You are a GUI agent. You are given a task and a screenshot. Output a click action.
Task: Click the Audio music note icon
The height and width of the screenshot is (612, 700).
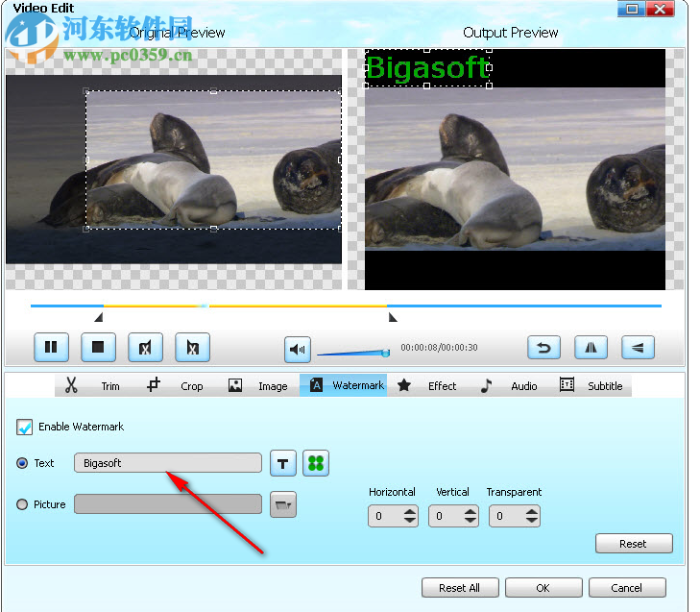click(486, 385)
